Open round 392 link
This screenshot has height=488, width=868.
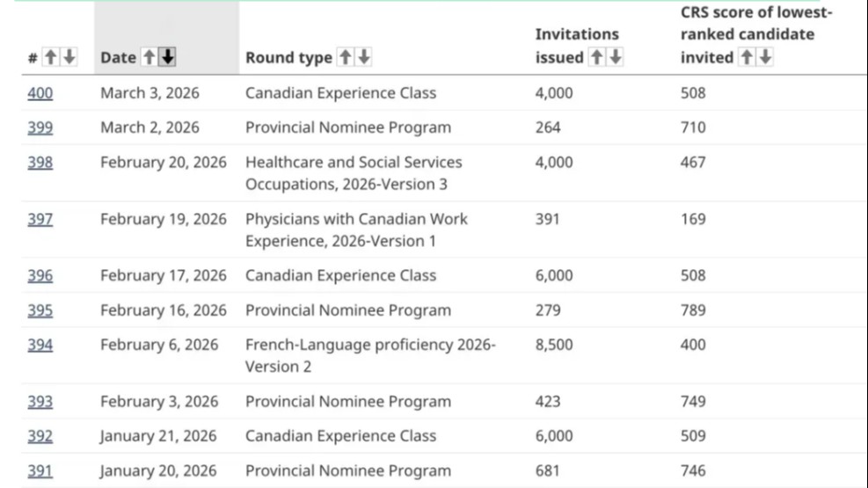tap(40, 436)
